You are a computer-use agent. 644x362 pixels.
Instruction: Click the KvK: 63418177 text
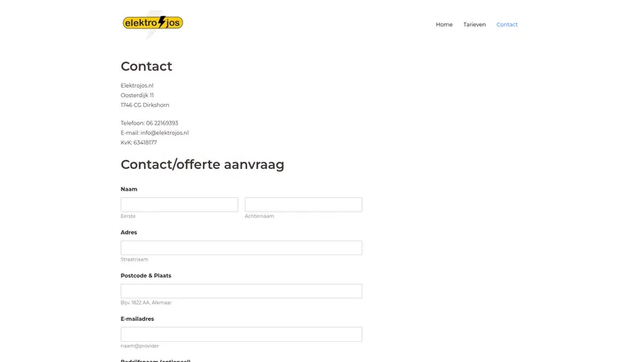pyautogui.click(x=138, y=142)
